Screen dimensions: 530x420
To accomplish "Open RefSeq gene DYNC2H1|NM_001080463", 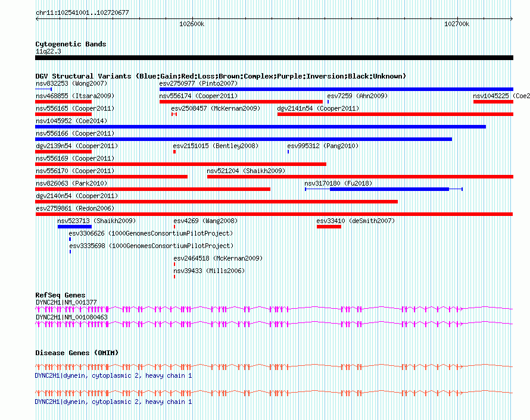I will click(71, 317).
